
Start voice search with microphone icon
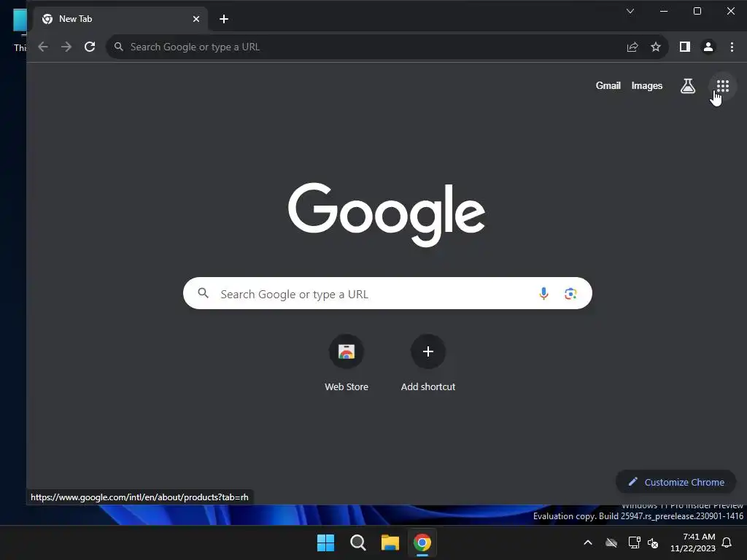pyautogui.click(x=543, y=293)
